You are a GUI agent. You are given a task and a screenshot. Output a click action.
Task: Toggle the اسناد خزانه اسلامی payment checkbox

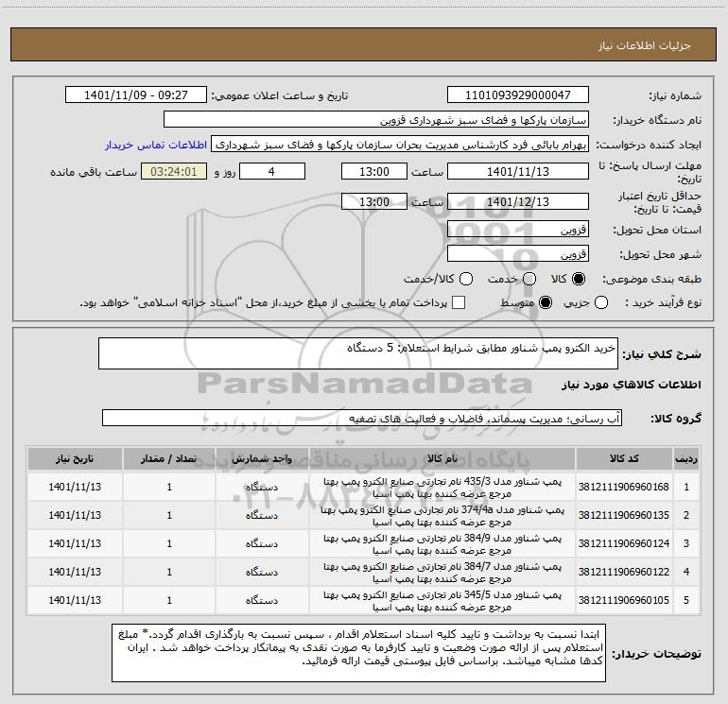[459, 302]
